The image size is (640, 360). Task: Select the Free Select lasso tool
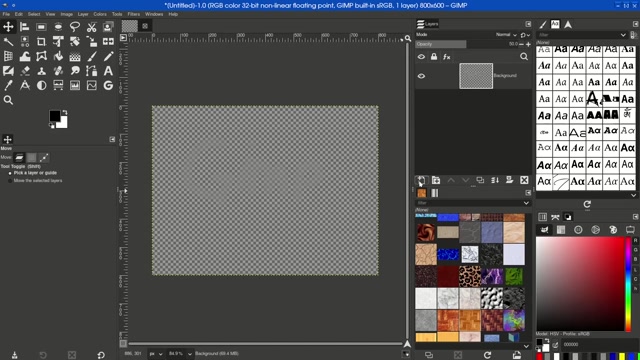coord(75,27)
